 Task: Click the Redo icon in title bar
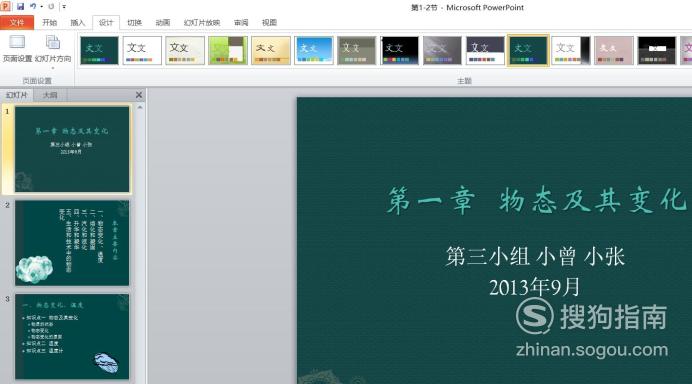51,7
